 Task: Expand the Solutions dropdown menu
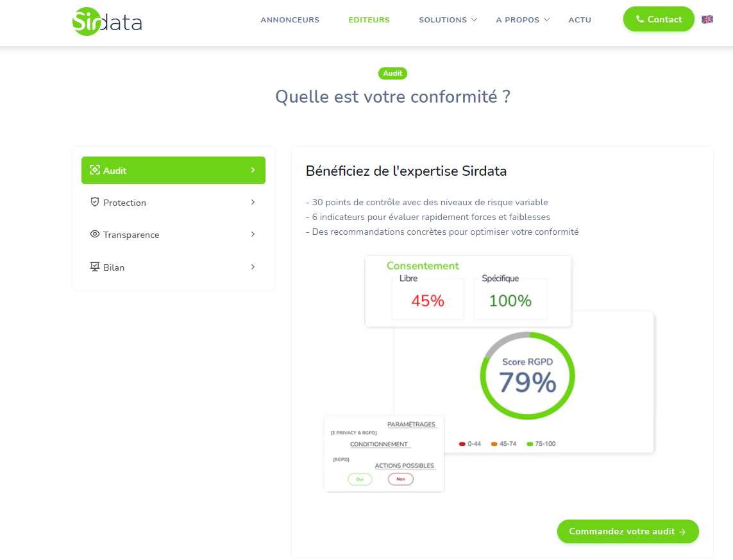point(448,20)
